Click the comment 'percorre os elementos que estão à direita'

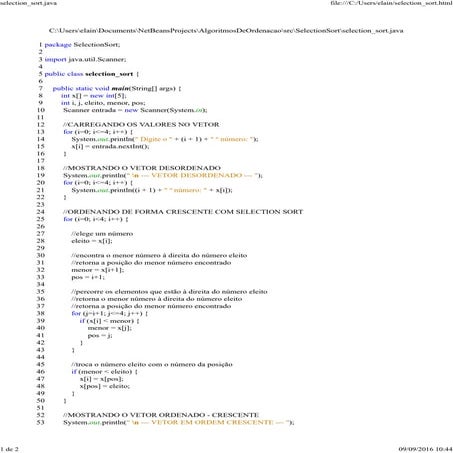click(x=169, y=292)
